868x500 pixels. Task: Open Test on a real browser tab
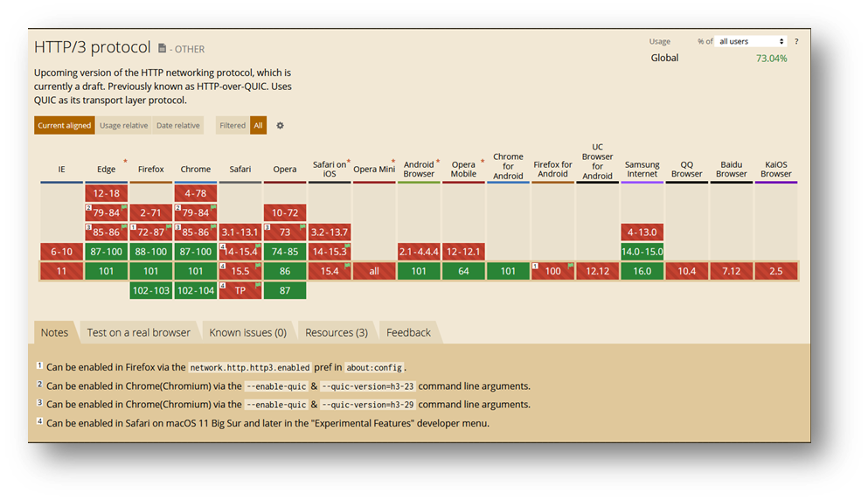[x=138, y=332]
